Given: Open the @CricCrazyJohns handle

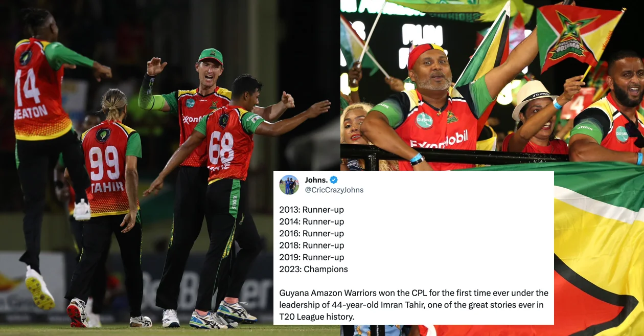Looking at the screenshot, I should pyautogui.click(x=334, y=190).
